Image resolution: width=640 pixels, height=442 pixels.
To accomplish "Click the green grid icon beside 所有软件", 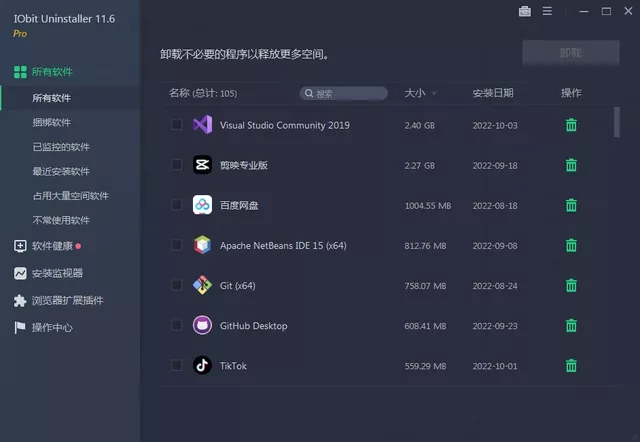I will pyautogui.click(x=20, y=72).
